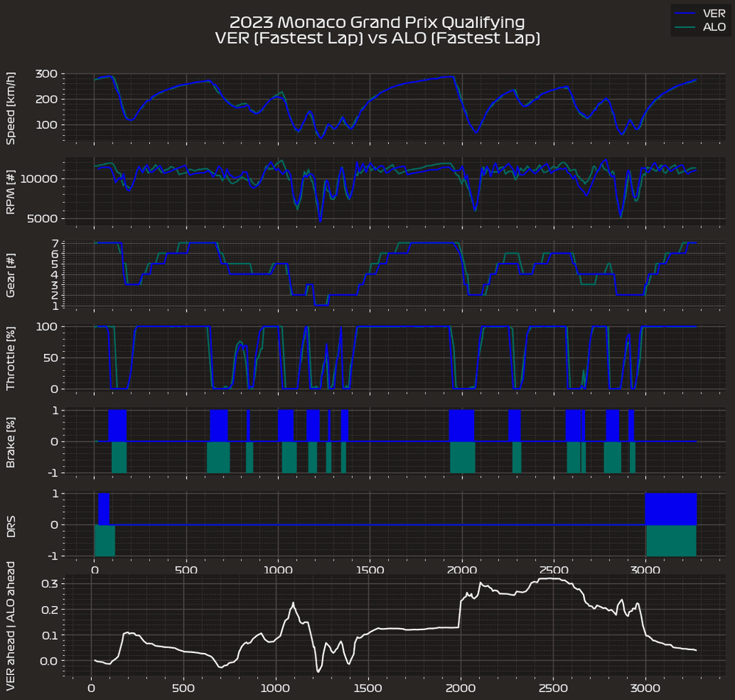Click the 50 tick on the Throttle axis
Image resolution: width=735 pixels, height=700 pixels.
51,358
